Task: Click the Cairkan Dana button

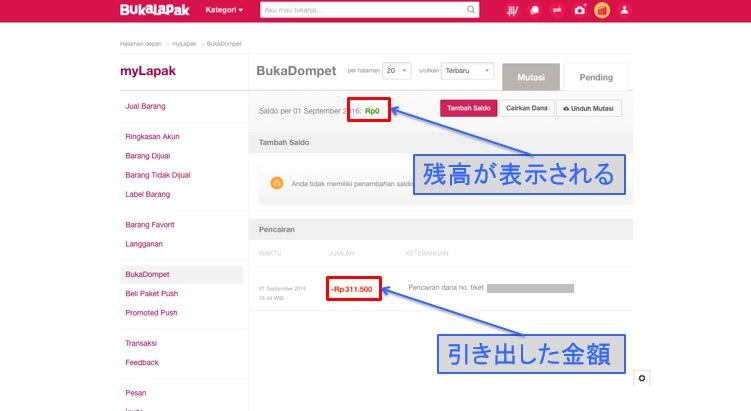Action: pyautogui.click(x=526, y=108)
